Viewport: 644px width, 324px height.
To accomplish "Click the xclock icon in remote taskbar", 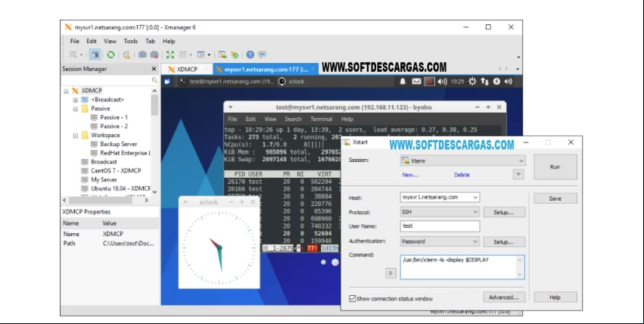I will point(282,81).
